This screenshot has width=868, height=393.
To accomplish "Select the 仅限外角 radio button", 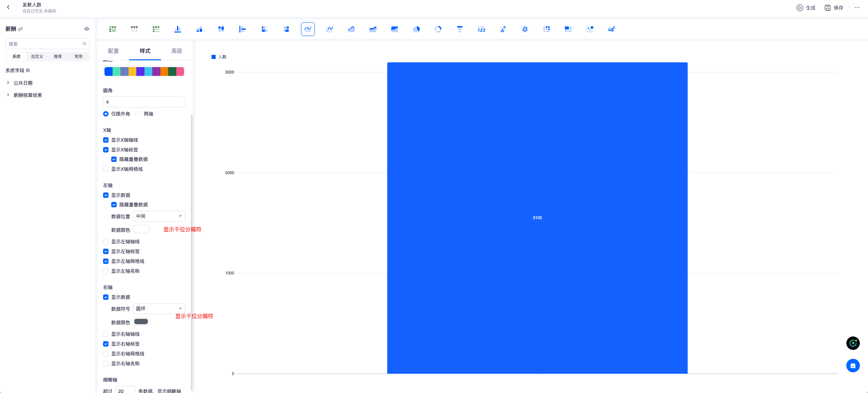I will [106, 114].
